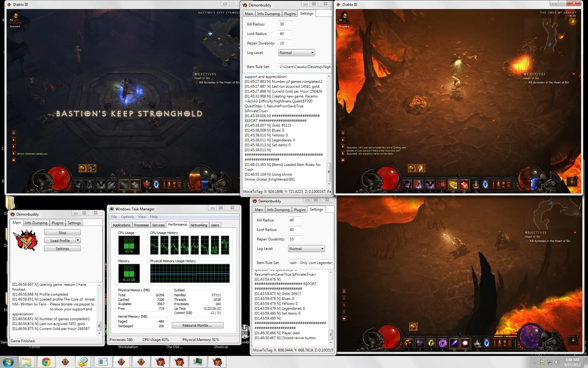
Task: Open the Users tab in Task Manager
Action: point(215,225)
